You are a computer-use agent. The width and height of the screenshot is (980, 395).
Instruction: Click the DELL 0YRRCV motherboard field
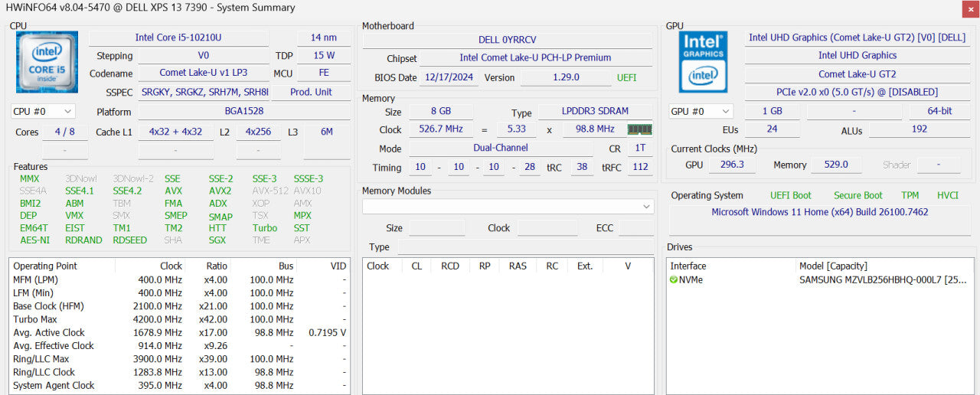coord(508,40)
